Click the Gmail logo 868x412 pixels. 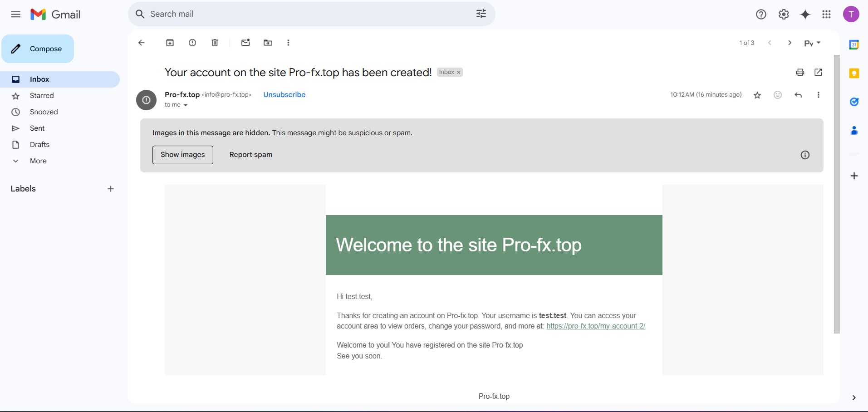[x=55, y=15]
